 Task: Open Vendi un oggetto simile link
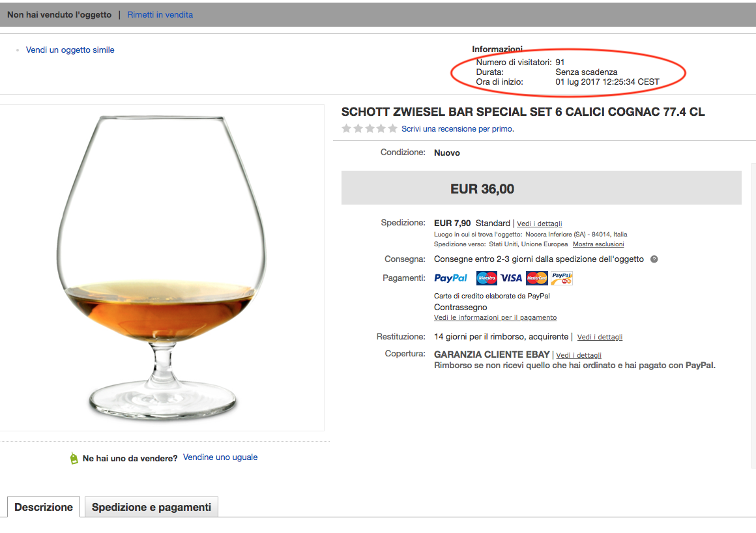tap(70, 50)
